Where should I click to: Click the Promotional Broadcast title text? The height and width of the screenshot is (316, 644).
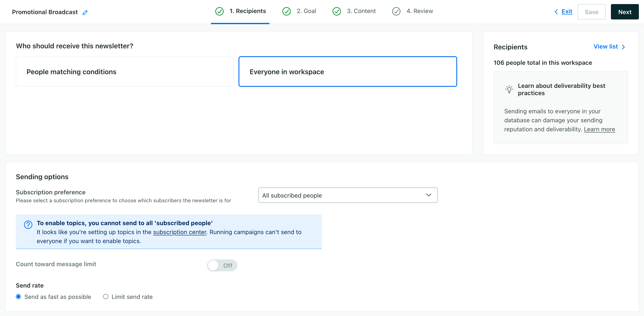[x=45, y=12]
